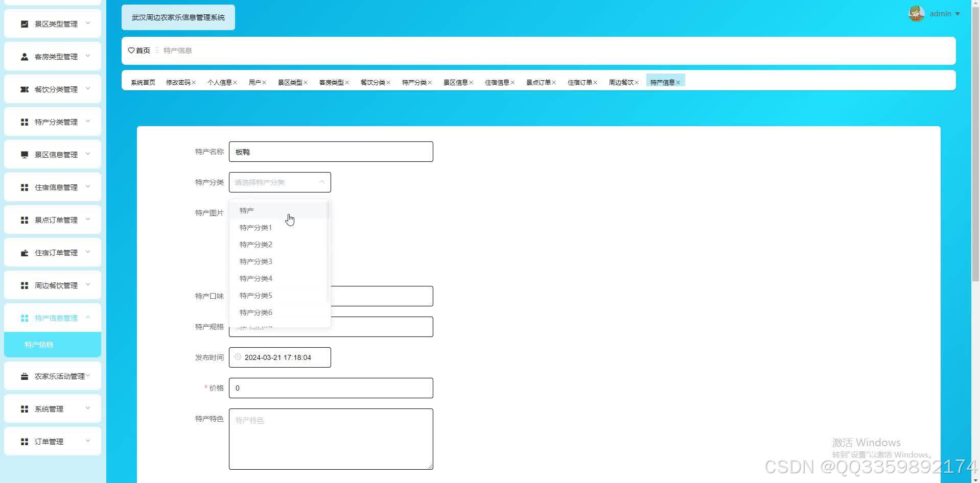Click the 周边餐饮管理 grid icon

24,285
